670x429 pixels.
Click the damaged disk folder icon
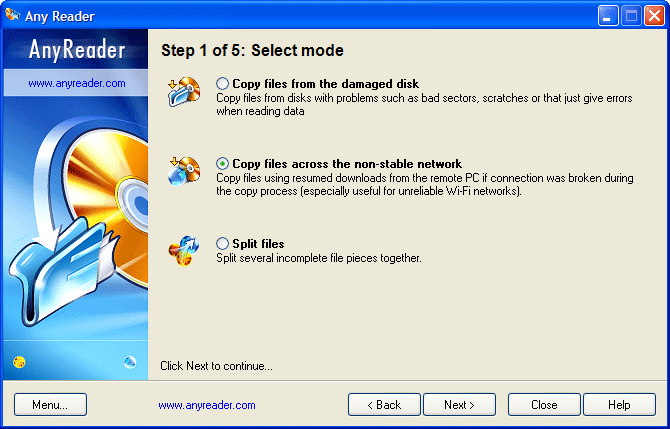coord(184,91)
